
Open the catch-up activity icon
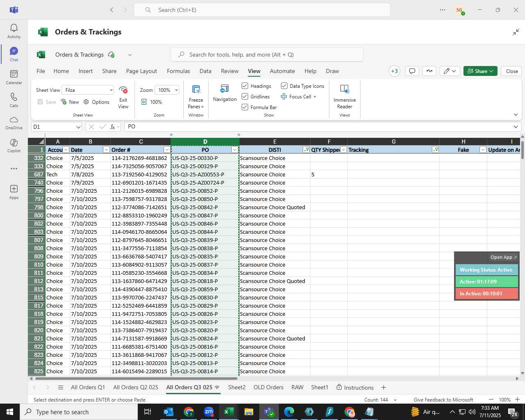429,71
